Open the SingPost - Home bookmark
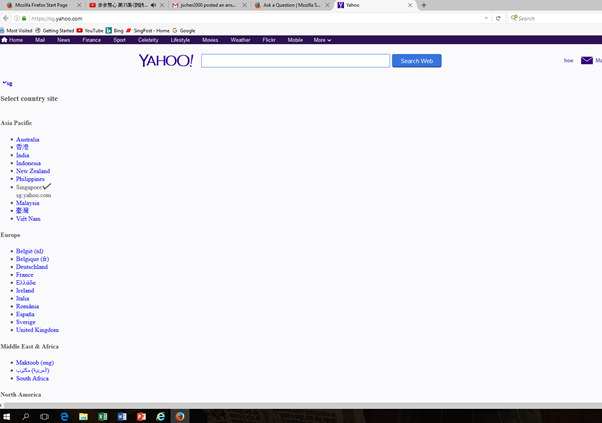The width and height of the screenshot is (602, 423). tap(148, 30)
